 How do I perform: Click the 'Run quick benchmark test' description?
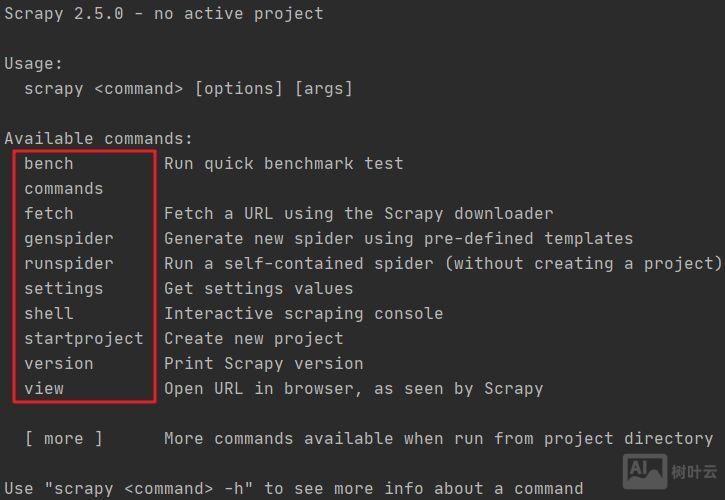click(284, 164)
